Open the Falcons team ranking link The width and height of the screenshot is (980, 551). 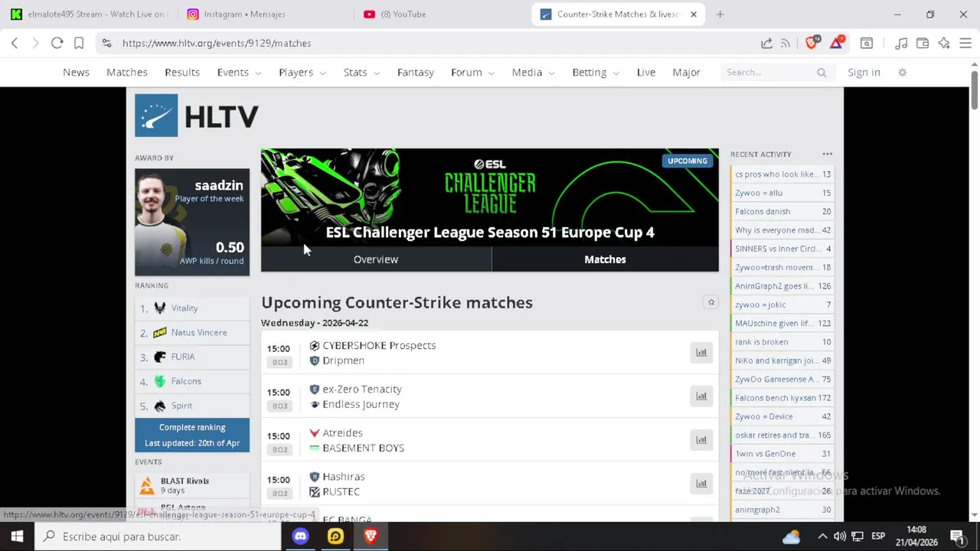[186, 381]
